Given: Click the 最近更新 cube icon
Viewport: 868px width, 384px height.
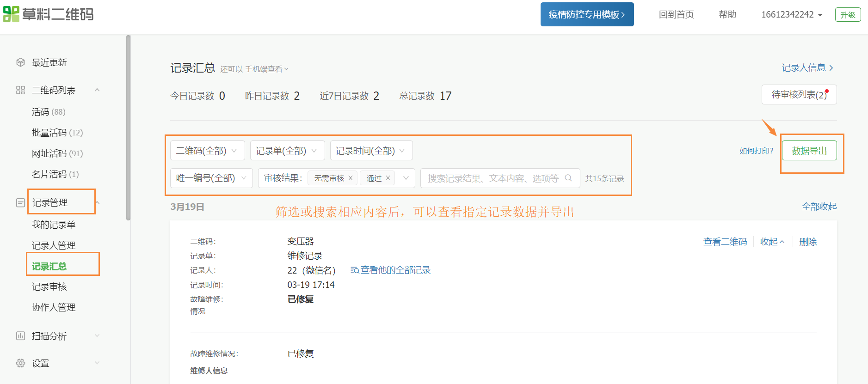Looking at the screenshot, I should point(20,62).
